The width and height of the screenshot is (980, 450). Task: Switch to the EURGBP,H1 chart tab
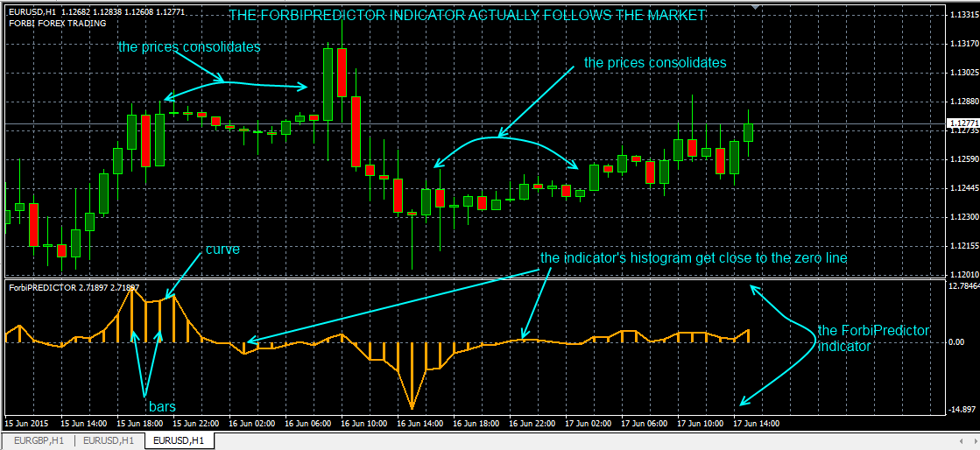click(37, 440)
